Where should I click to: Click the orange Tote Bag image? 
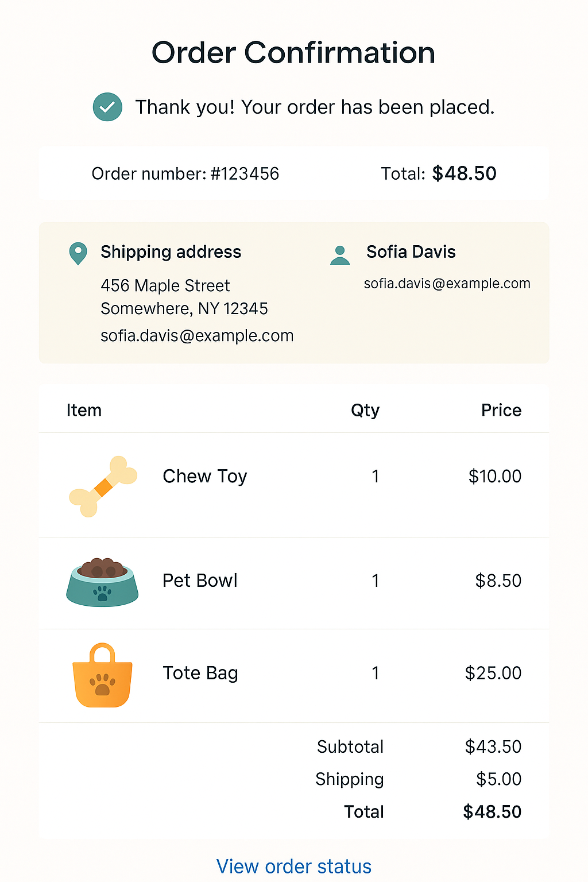(x=102, y=676)
